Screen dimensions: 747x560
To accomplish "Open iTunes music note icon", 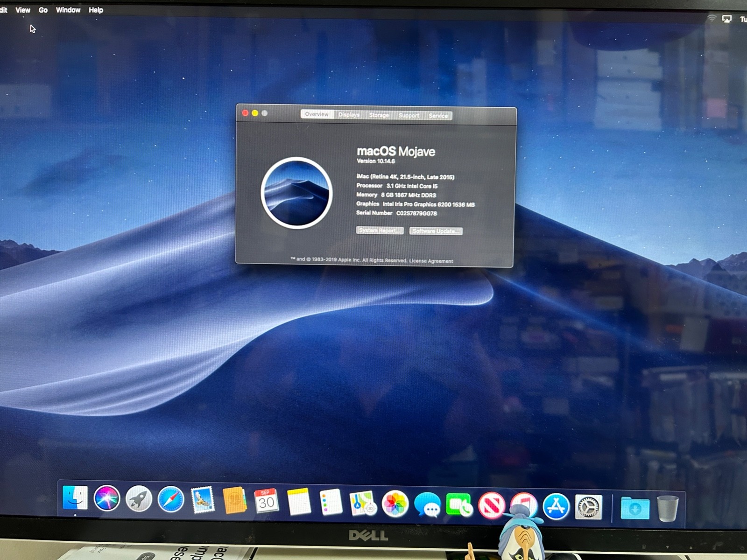I will [524, 504].
